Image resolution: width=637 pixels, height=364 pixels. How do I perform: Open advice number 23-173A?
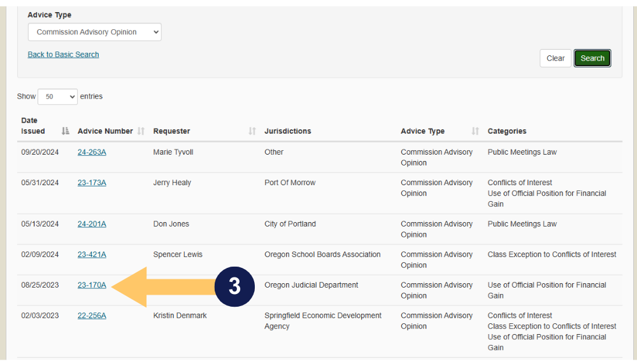[92, 183]
